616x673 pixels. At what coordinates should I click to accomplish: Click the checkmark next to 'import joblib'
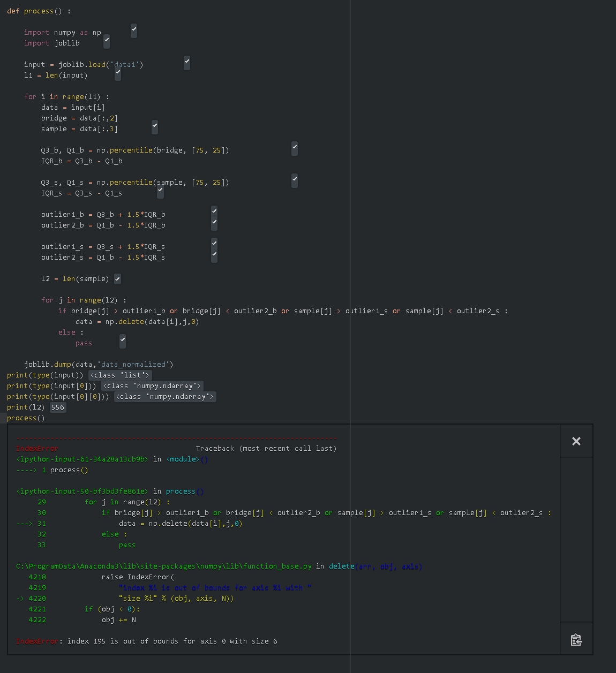coord(107,41)
